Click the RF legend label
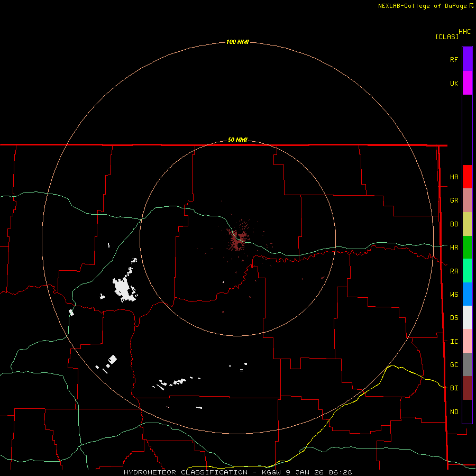The height and width of the screenshot is (476, 476). pos(454,60)
